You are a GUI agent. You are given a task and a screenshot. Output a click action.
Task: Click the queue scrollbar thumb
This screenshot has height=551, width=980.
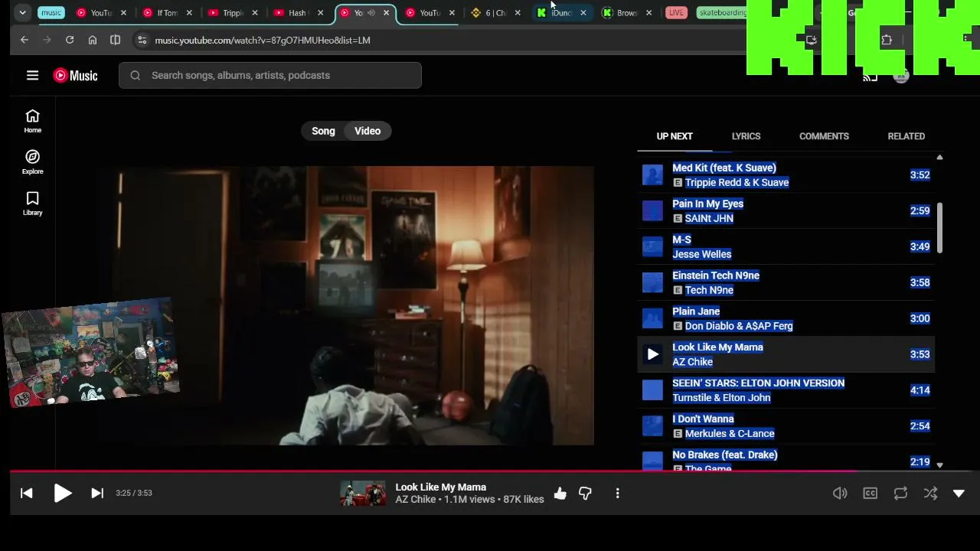point(939,227)
